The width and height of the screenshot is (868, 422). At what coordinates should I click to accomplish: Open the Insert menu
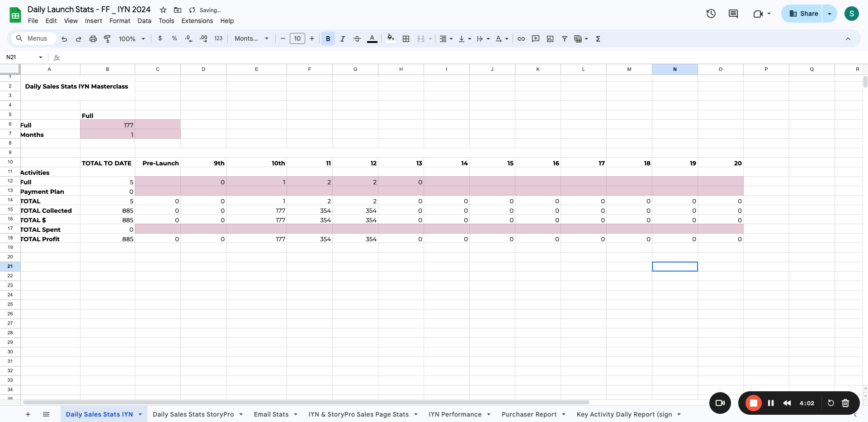94,21
